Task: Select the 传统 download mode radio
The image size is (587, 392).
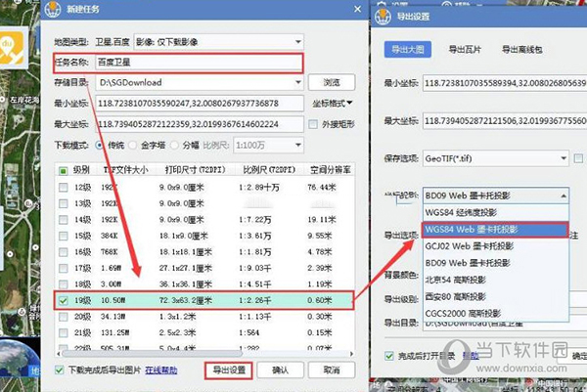Action: tap(99, 145)
